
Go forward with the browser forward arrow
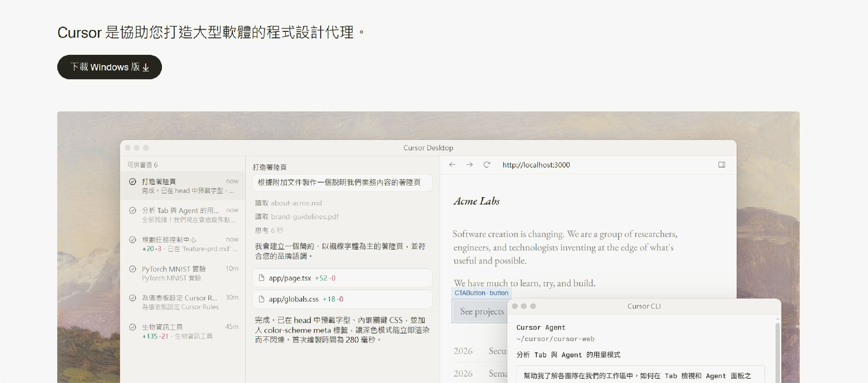pyautogui.click(x=469, y=165)
